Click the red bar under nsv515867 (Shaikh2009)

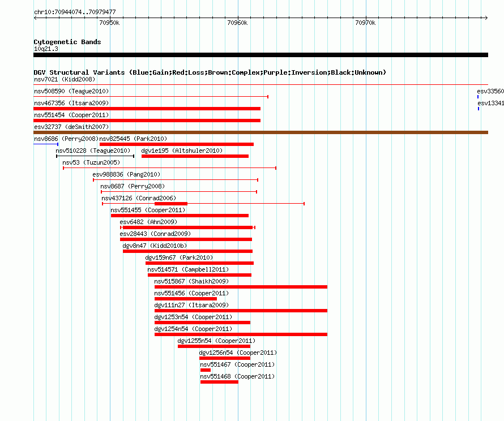[x=241, y=287]
